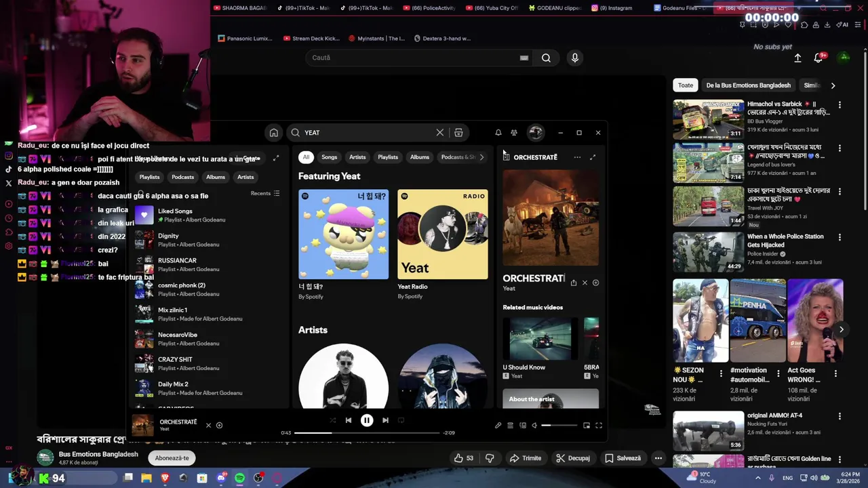The width and height of the screenshot is (868, 488).
Task: Open the CRAZY SHIT playlist
Action: point(207,363)
